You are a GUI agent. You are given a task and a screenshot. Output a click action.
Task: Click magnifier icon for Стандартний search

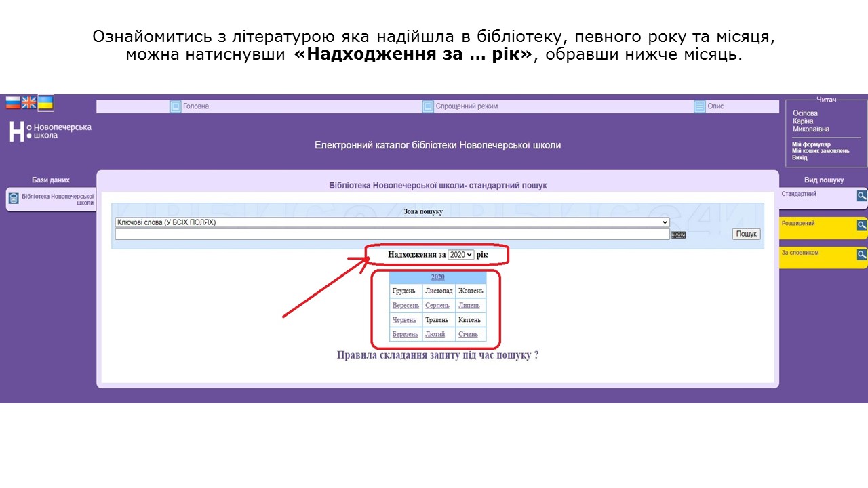(x=862, y=196)
